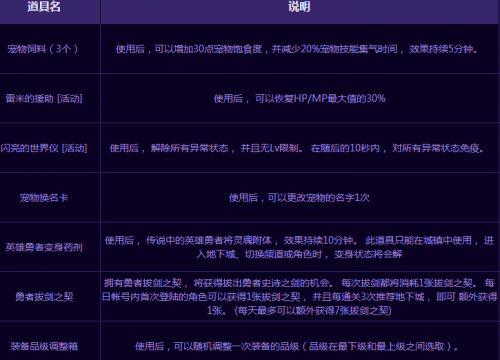This screenshot has width=500, height=360.
Task: Click the text 可以更改宠物的名字1次
Action: click(319, 198)
